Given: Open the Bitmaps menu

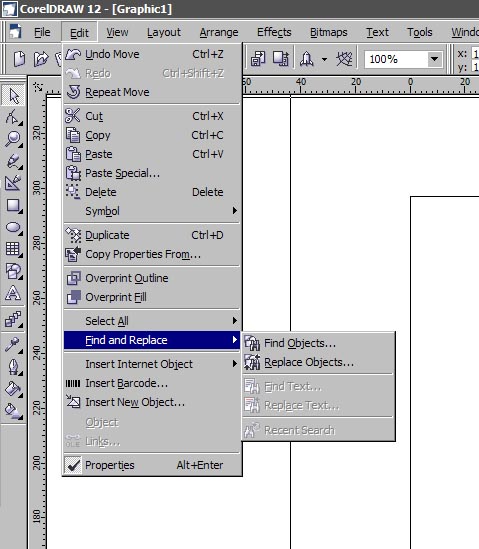Looking at the screenshot, I should click(x=328, y=32).
